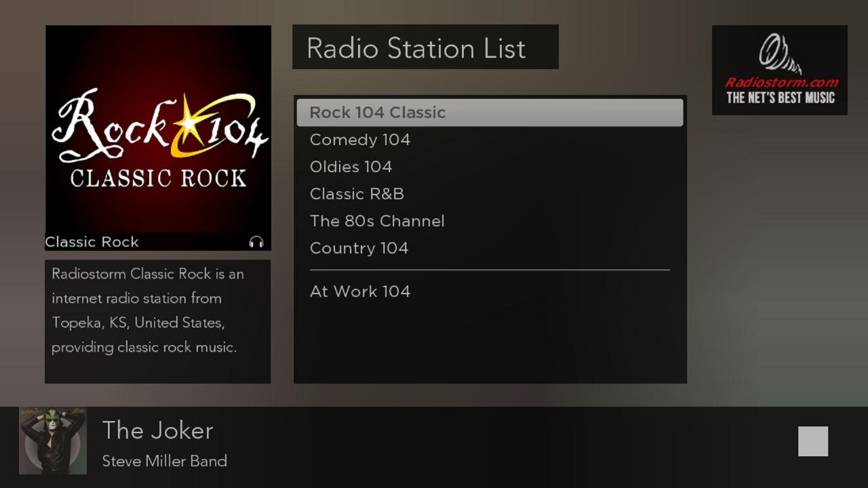This screenshot has width=868, height=488.
Task: Click the THE NET'S BEST MUSIC tagline
Action: pos(780,98)
